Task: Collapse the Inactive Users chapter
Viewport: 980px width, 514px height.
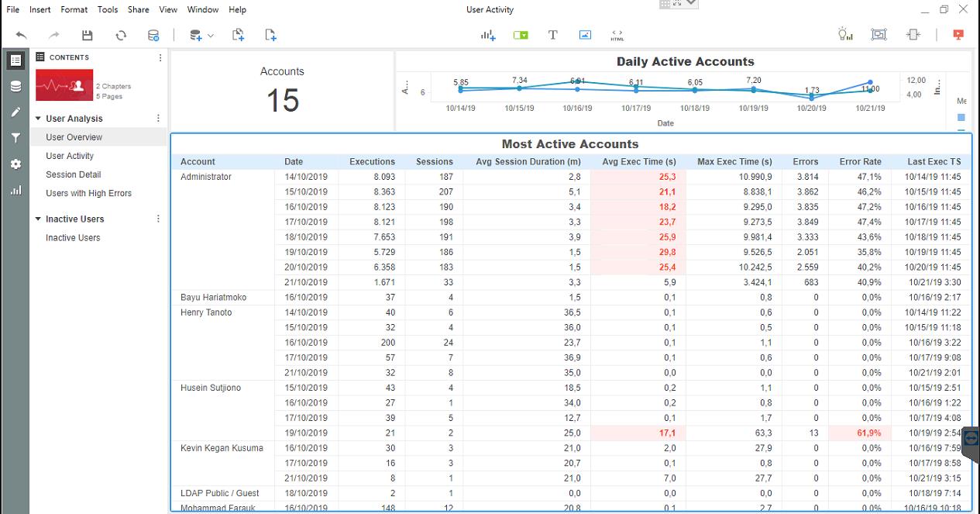Action: (38, 219)
